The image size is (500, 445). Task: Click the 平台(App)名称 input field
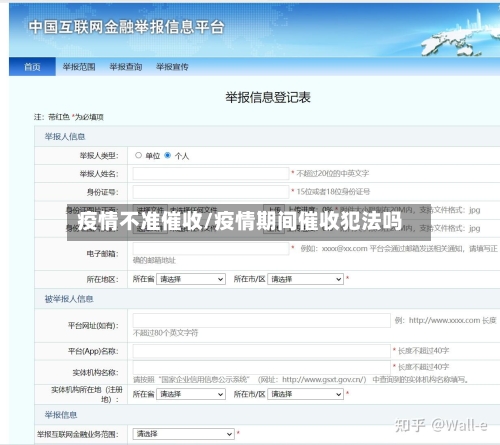click(262, 351)
